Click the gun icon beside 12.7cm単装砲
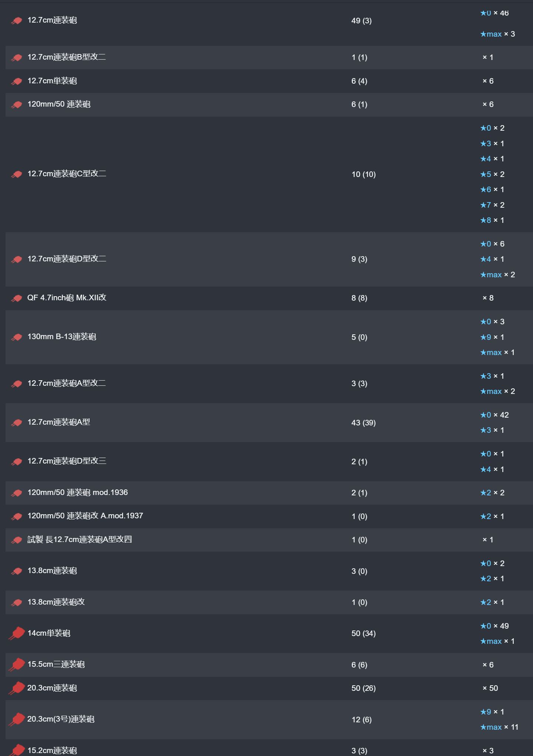533x756 pixels. pos(17,81)
